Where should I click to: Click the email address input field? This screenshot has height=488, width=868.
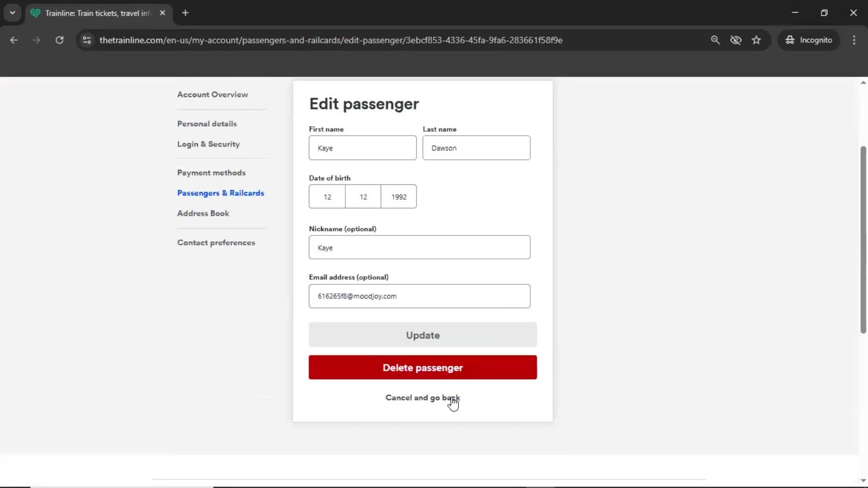coord(420,296)
